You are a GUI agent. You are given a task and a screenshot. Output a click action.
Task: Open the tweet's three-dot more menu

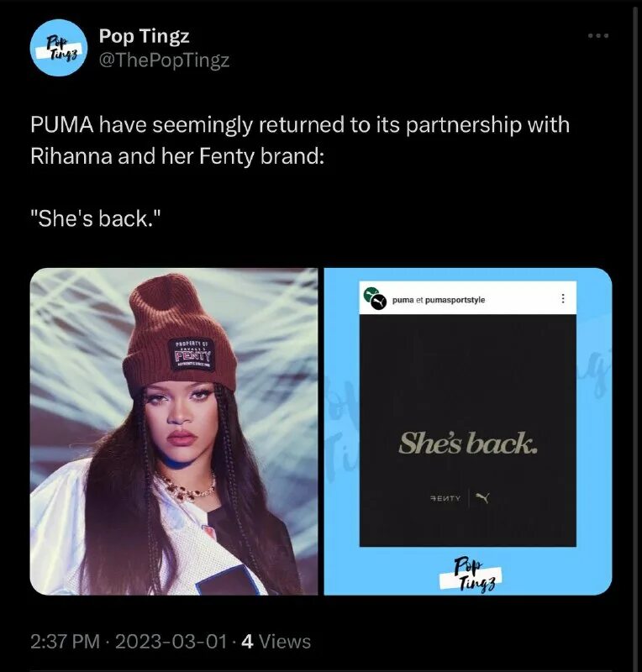597,35
